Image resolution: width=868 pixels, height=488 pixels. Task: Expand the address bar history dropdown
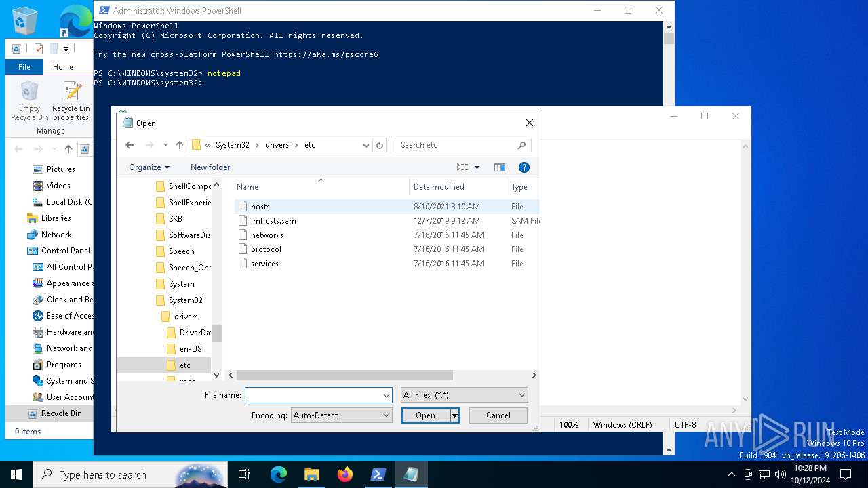(x=366, y=145)
